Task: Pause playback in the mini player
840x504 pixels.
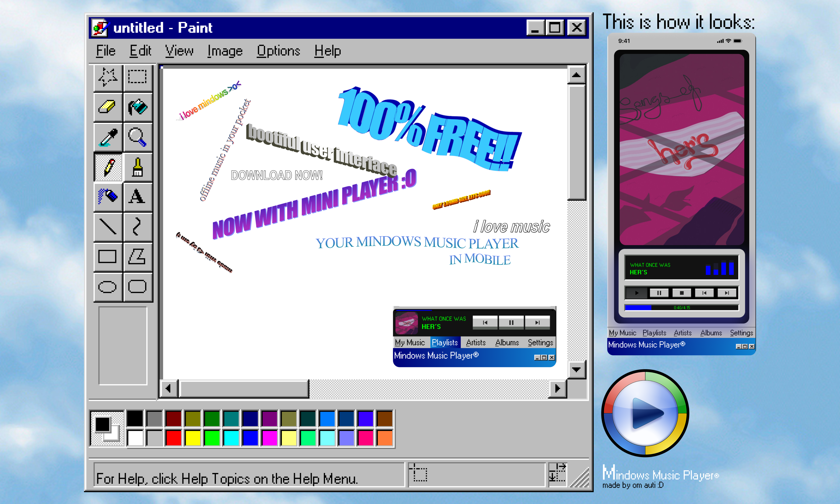Action: tap(511, 322)
